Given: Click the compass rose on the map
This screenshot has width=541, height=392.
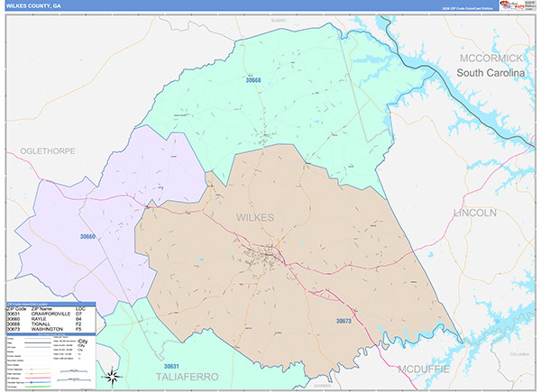Looking at the screenshot, I should [112, 377].
